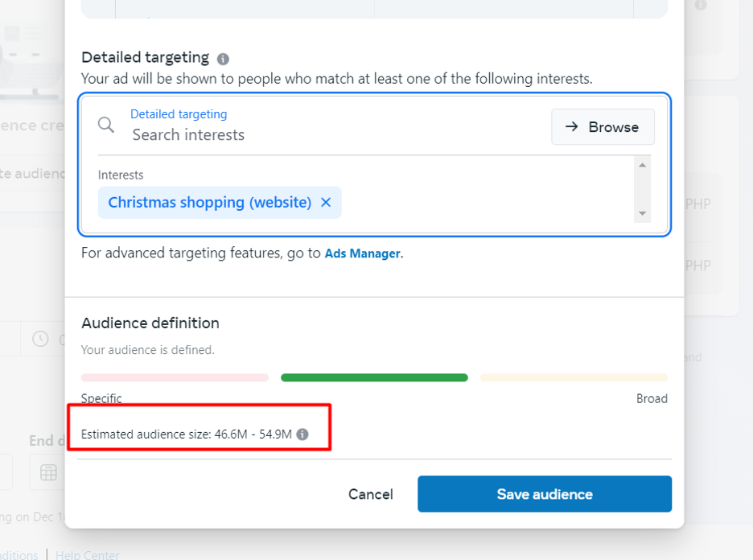
Task: Open the Help Center link
Action: click(88, 554)
